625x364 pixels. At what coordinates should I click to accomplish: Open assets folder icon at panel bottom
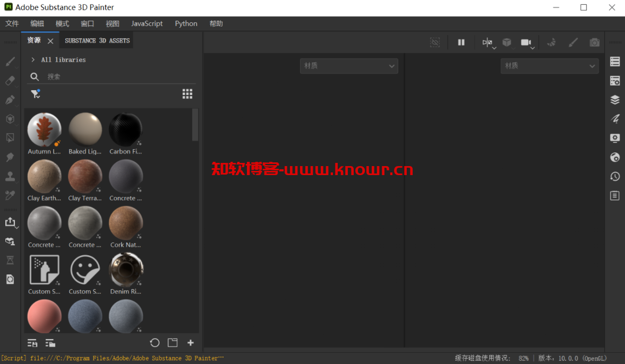tap(173, 342)
